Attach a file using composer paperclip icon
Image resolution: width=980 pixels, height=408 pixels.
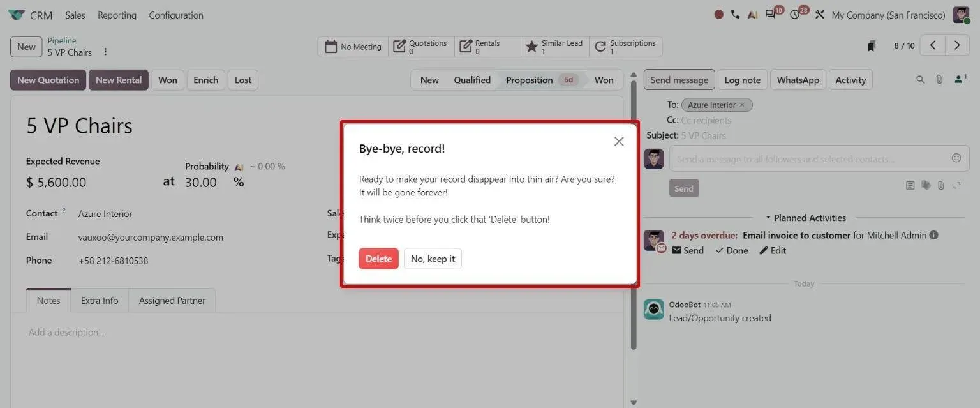pos(940,186)
